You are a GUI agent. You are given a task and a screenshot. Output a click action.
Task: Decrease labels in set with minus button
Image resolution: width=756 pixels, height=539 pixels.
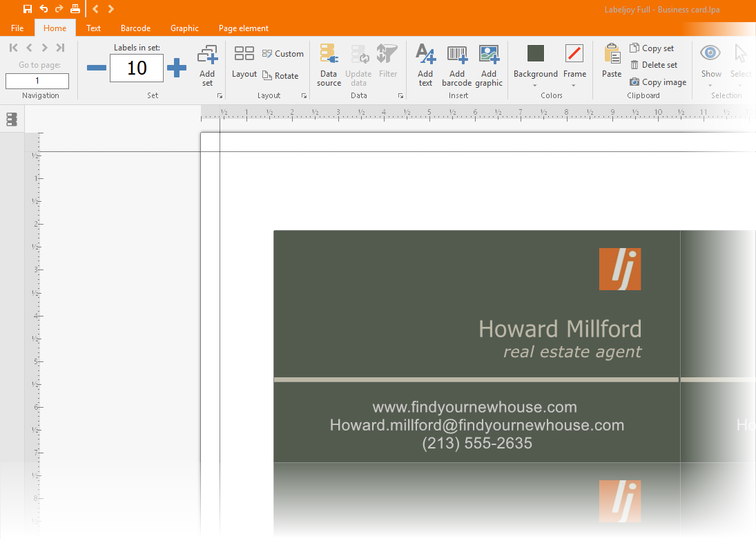point(97,68)
